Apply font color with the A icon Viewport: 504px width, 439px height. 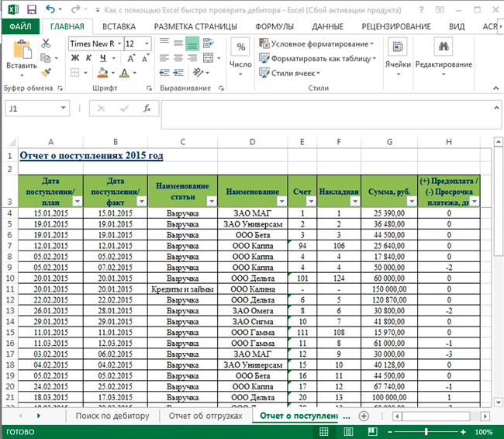coord(124,73)
